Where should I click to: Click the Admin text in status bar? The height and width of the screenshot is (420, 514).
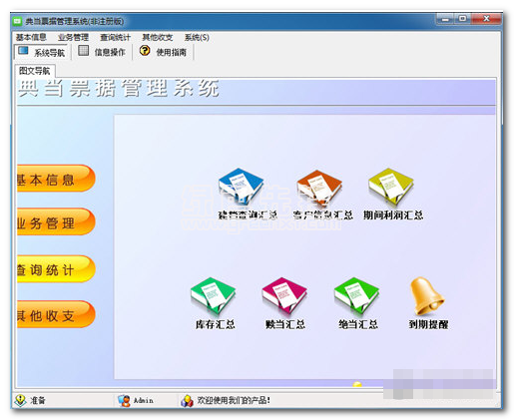(x=144, y=400)
